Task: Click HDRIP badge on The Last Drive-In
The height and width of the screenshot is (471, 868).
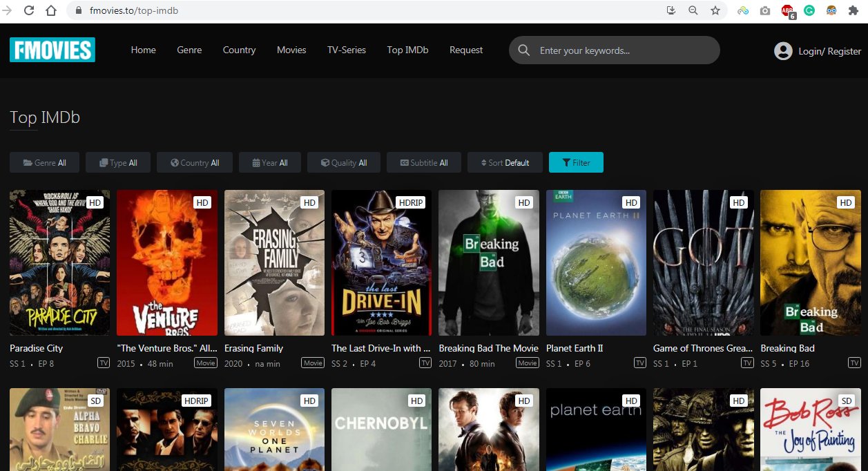Action: pos(411,202)
